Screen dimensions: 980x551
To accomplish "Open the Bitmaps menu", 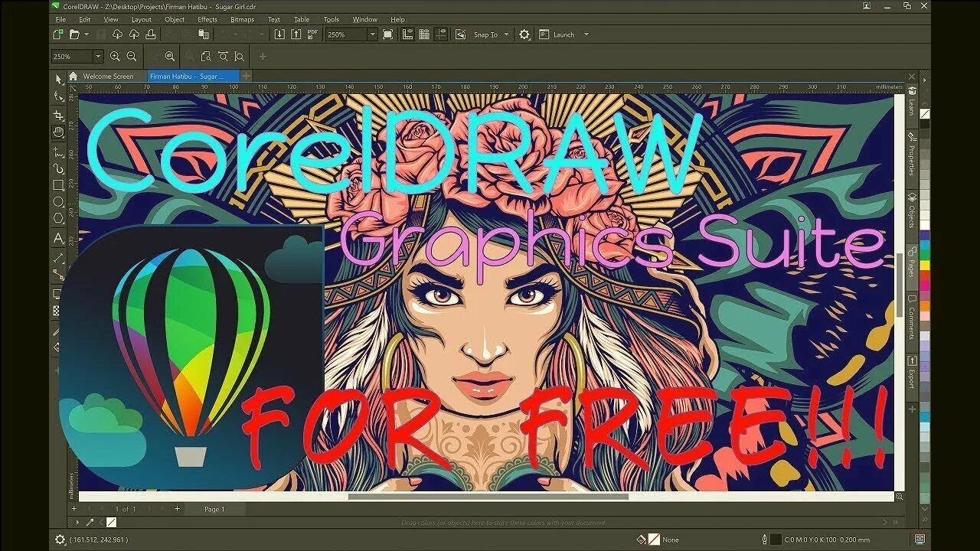I will tap(242, 19).
